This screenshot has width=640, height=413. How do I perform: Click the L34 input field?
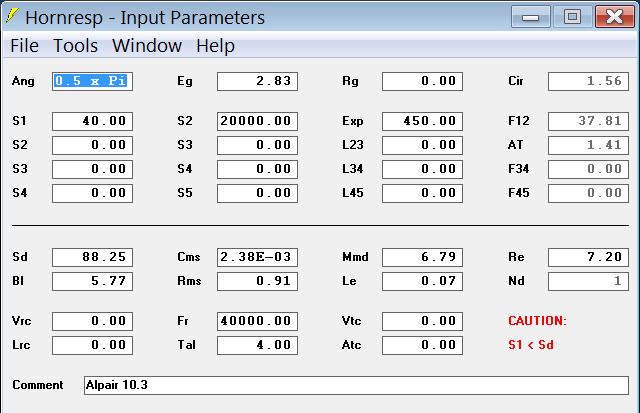pos(422,169)
